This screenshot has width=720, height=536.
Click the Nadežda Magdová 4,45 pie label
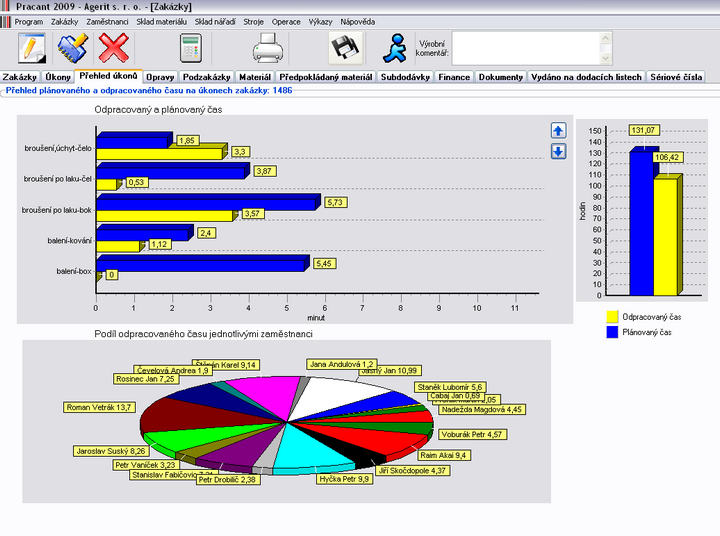[482, 409]
